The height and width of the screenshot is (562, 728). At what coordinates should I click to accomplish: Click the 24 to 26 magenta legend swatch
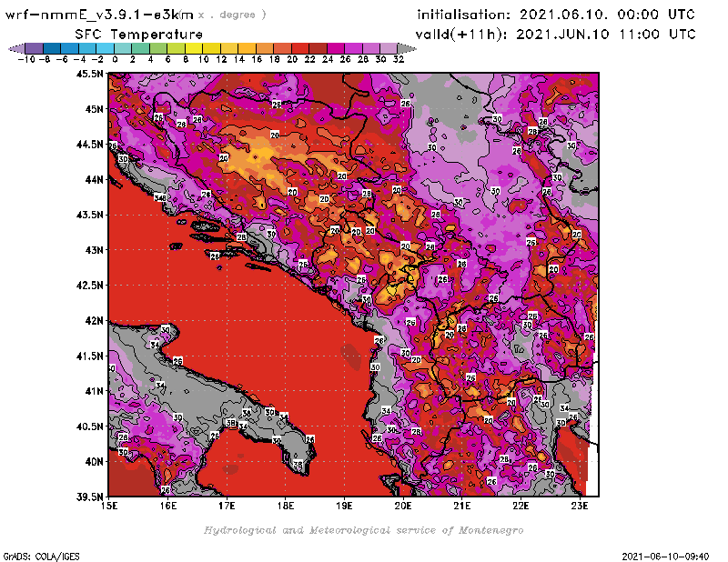(335, 48)
